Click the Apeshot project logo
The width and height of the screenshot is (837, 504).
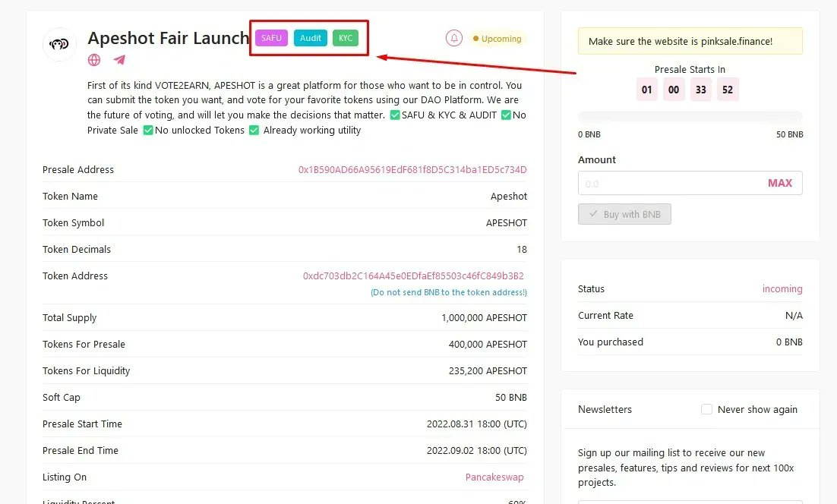tap(59, 44)
